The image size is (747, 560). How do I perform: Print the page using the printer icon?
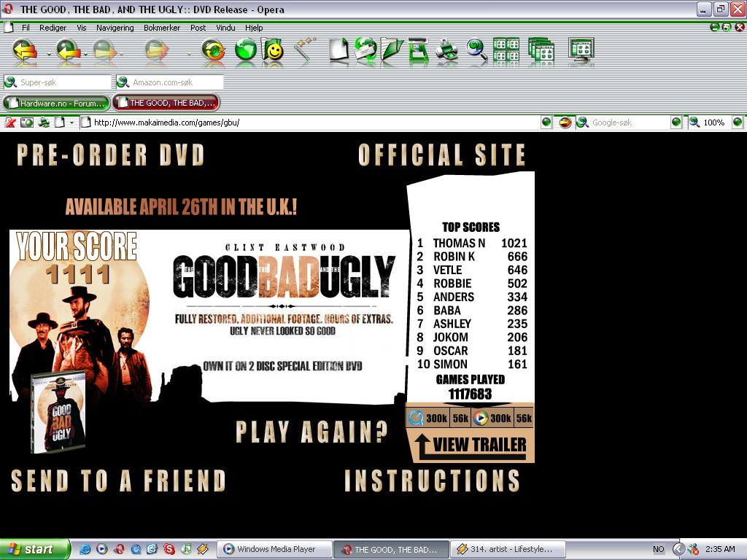pos(447,50)
